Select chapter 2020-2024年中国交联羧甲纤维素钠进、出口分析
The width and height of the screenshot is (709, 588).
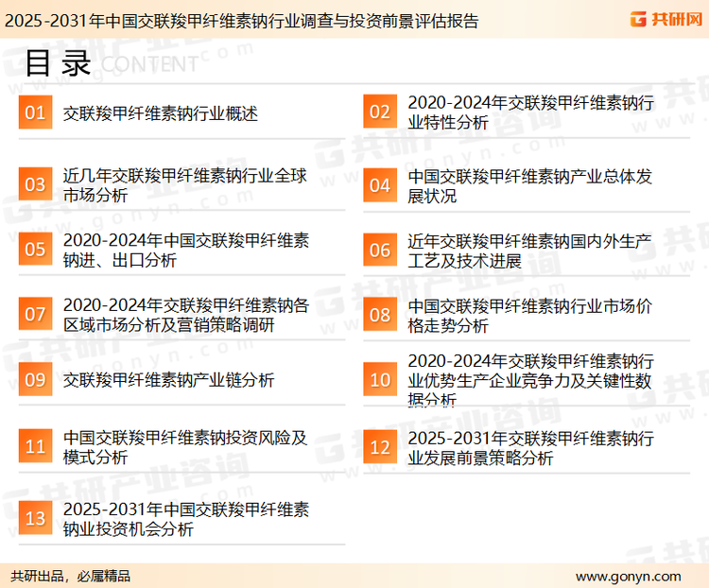click(186, 250)
